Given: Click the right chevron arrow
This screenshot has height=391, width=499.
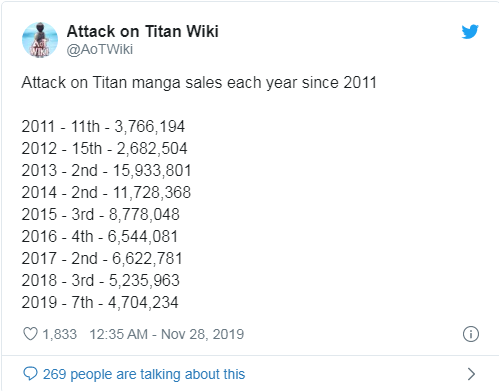Looking at the screenshot, I should pyautogui.click(x=471, y=374).
